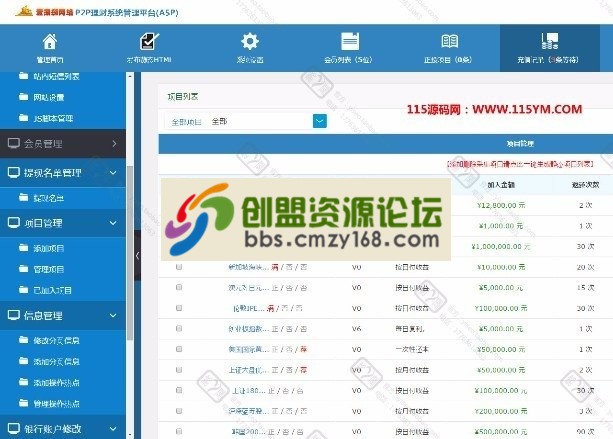Collapse the 项目管理 chevron
The image size is (613, 439).
coord(113,223)
